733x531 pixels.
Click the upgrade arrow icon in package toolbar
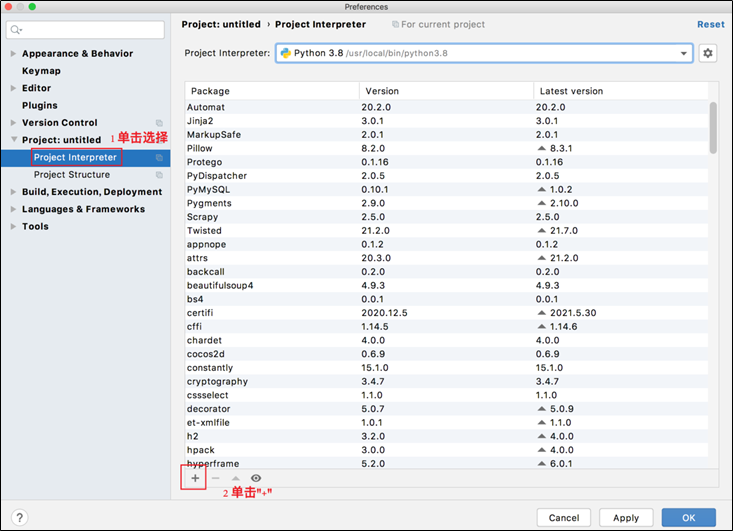[x=236, y=478]
